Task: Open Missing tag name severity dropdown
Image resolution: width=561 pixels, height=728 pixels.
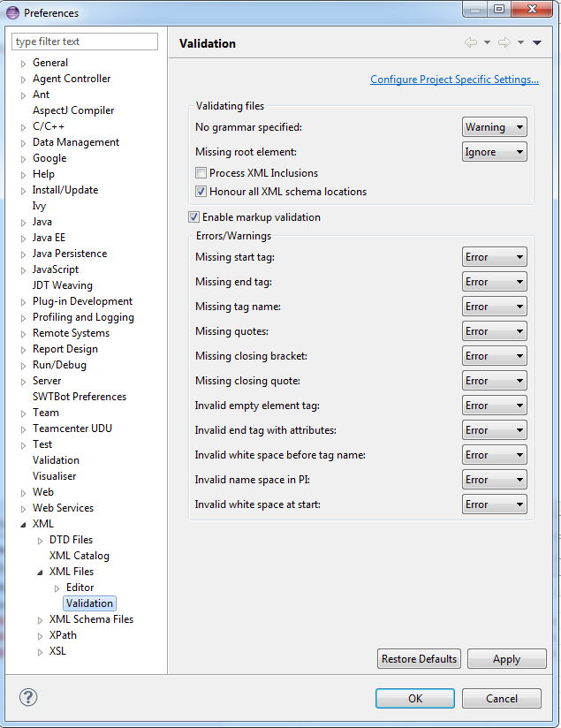Action: tap(494, 307)
